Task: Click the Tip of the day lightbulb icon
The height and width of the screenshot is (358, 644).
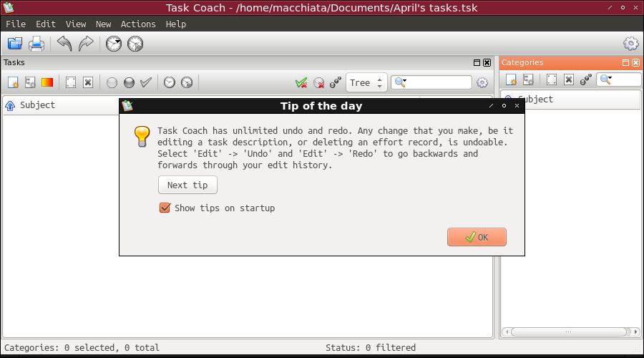Action: click(142, 136)
